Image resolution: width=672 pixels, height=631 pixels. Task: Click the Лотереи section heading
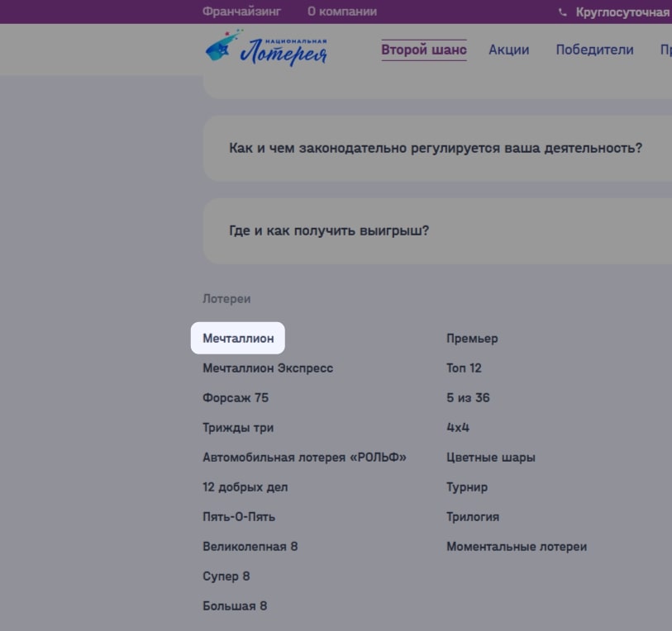[226, 299]
